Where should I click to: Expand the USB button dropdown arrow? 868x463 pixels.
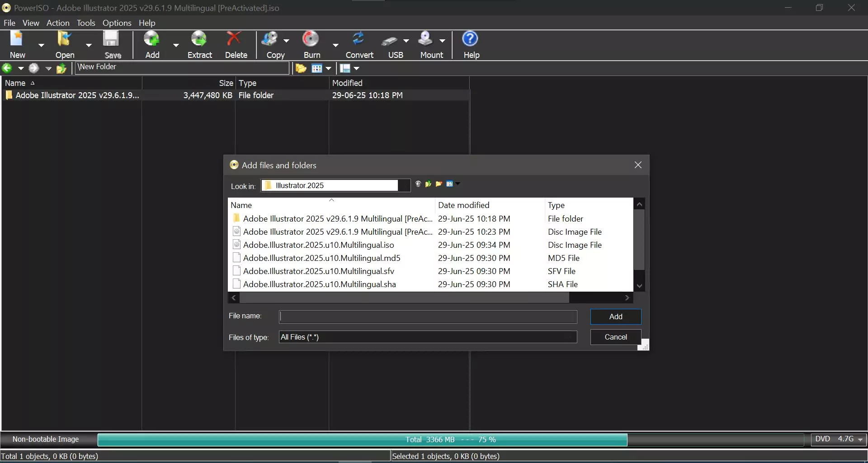(x=406, y=41)
